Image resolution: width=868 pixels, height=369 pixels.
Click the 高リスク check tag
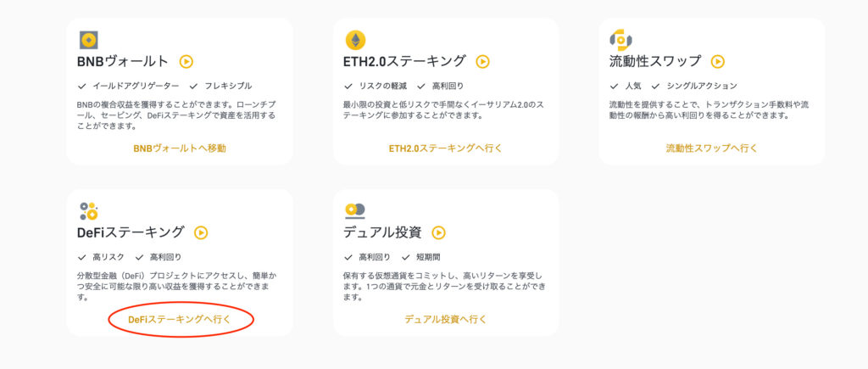tap(102, 257)
